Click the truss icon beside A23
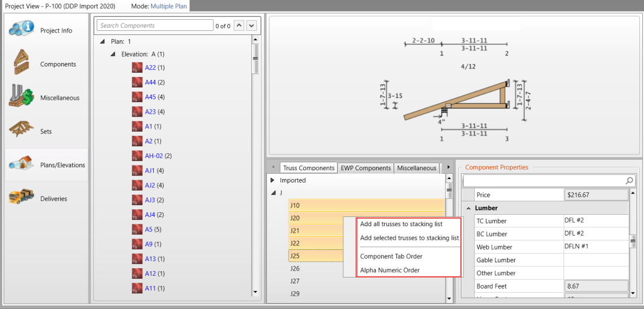 (x=137, y=111)
